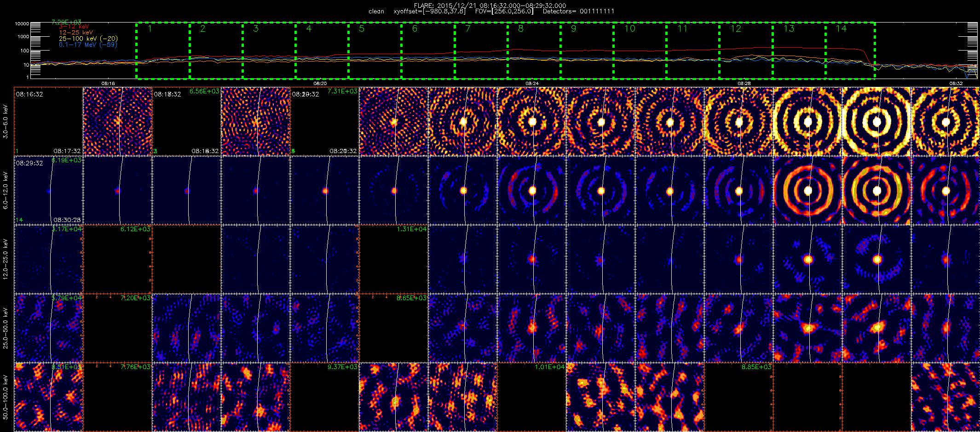980x432 pixels.
Task: Click the red "3-12 keV" legend entry
Action: point(74,27)
